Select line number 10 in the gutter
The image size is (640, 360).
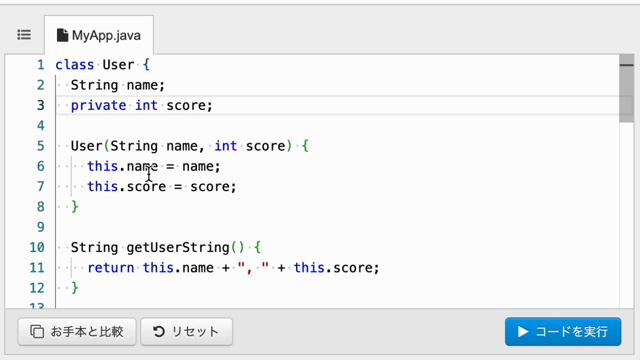[x=37, y=247]
